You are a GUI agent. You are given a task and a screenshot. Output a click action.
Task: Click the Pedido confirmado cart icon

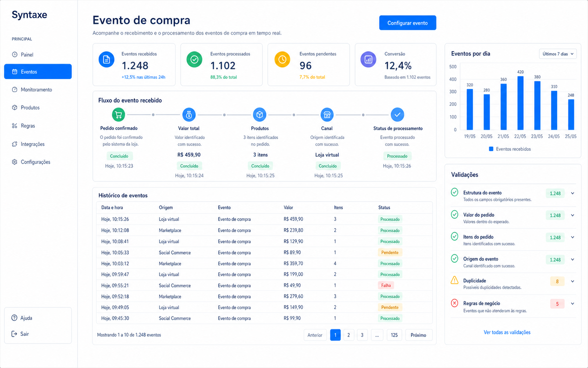point(118,115)
